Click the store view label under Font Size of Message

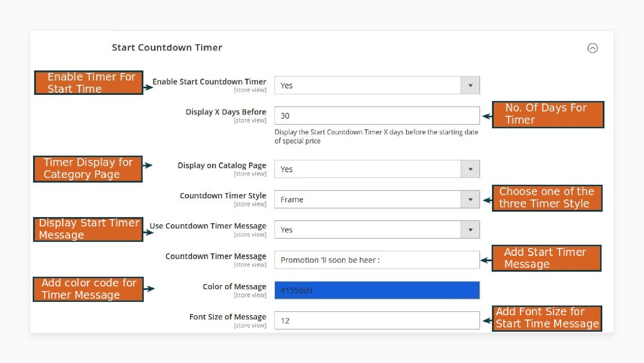[250, 325]
